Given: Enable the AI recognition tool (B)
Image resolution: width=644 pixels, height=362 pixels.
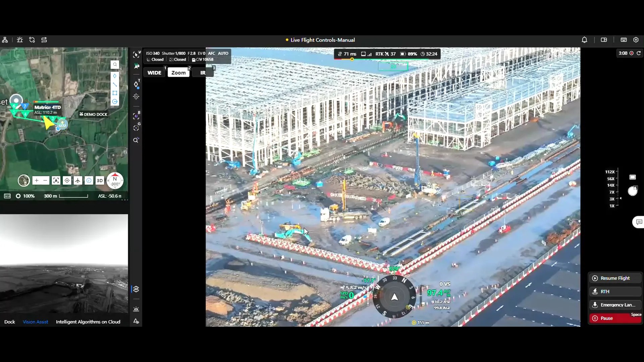Looking at the screenshot, I should [x=136, y=116].
